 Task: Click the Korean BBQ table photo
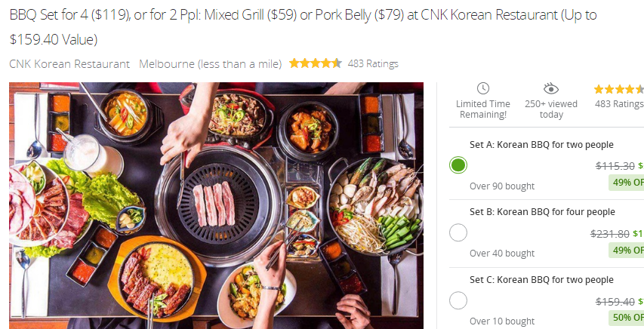(217, 205)
